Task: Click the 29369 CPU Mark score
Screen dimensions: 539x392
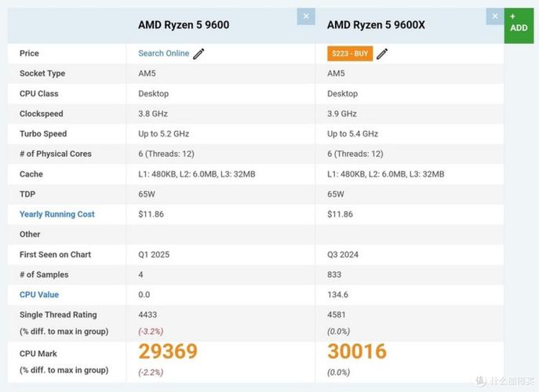Action: coord(169,351)
